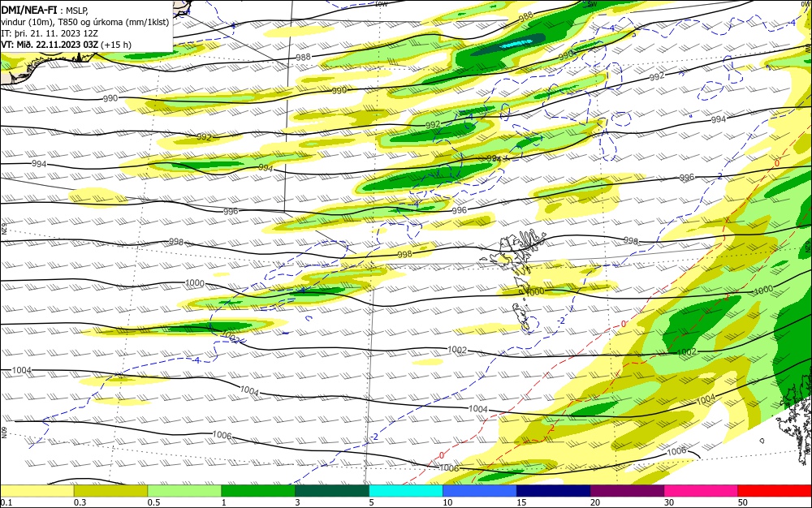This screenshot has width=812, height=508.
Task: Click the '0.3' legend value
Action: click(x=80, y=502)
